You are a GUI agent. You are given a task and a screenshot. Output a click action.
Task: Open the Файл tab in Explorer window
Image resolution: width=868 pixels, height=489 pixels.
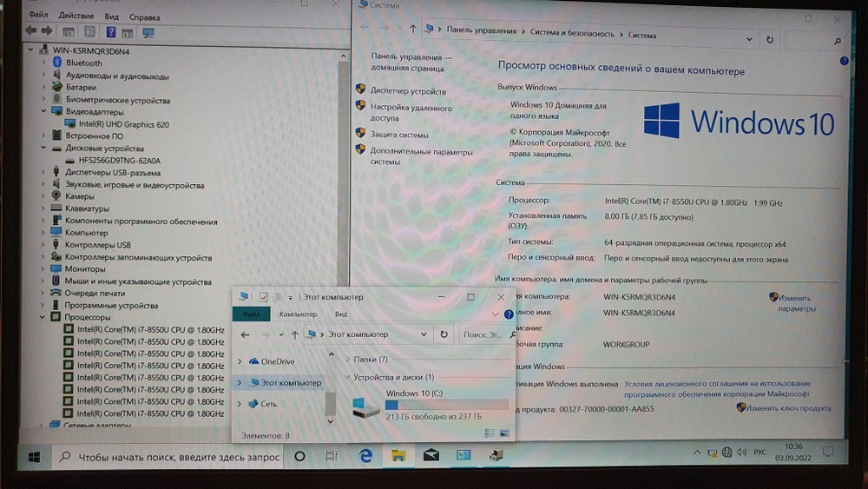coord(252,314)
